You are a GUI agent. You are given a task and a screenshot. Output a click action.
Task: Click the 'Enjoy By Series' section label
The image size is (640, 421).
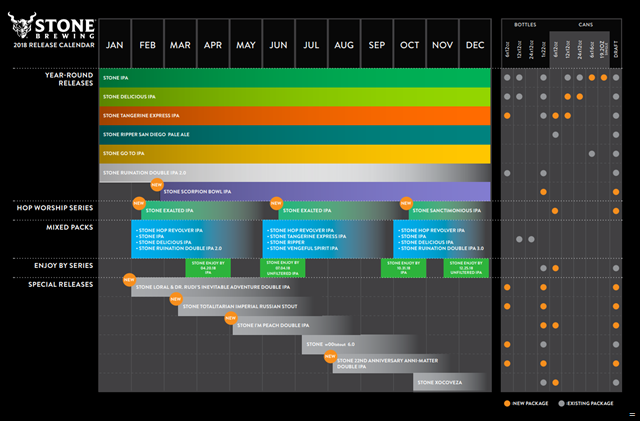(63, 266)
